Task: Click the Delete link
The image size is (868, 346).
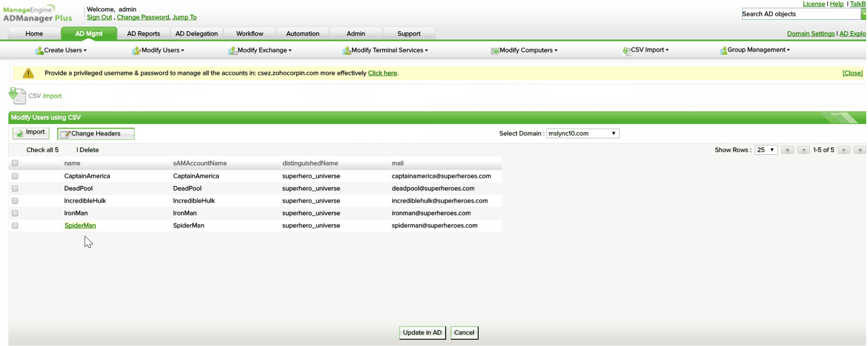Action: click(x=89, y=150)
